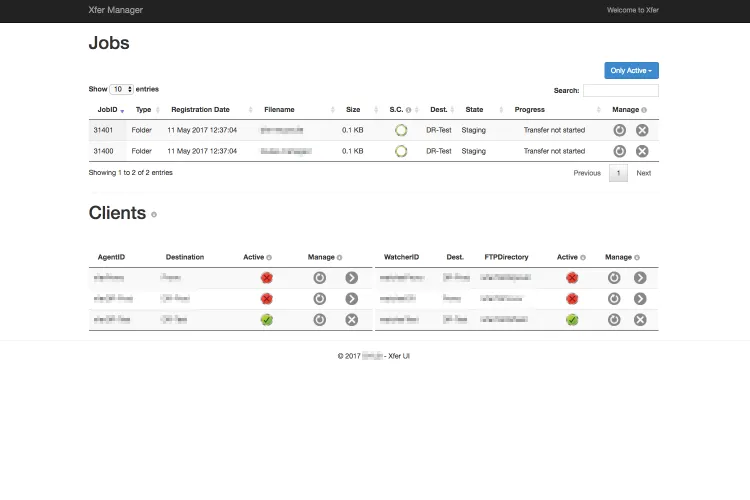Click the S.C. status circle for job 31401
The width and height of the screenshot is (750, 500).
coord(401,130)
